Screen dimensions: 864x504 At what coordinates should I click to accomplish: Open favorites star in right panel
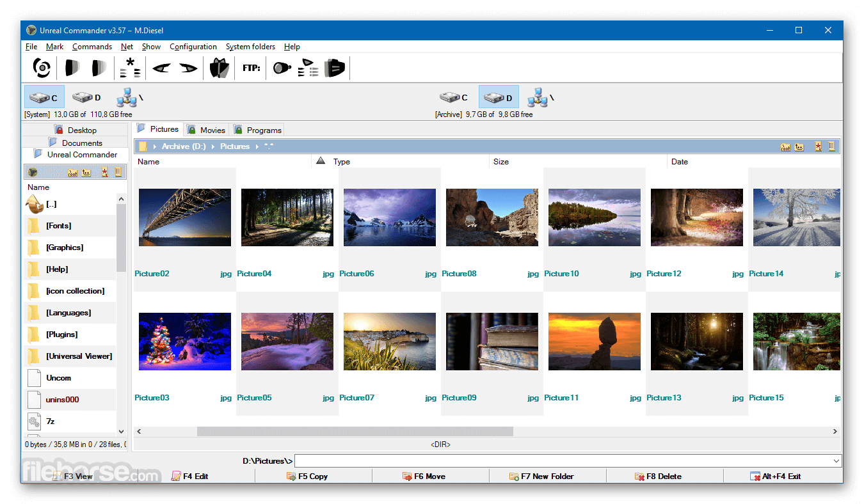818,146
